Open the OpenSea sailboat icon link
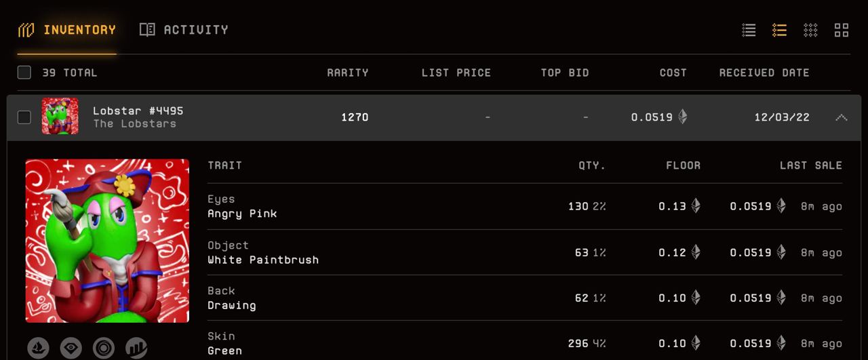 pos(38,348)
